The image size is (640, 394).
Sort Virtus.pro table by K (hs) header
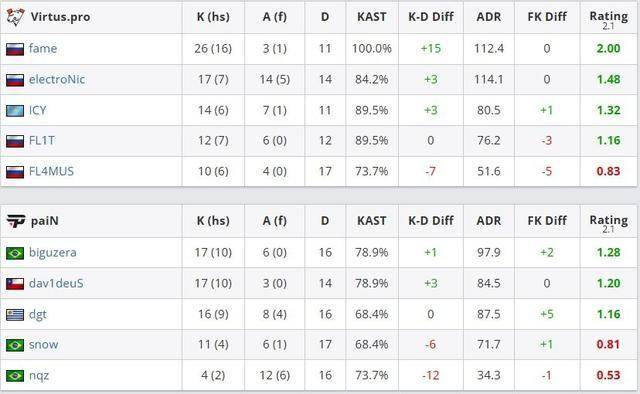pos(213,17)
